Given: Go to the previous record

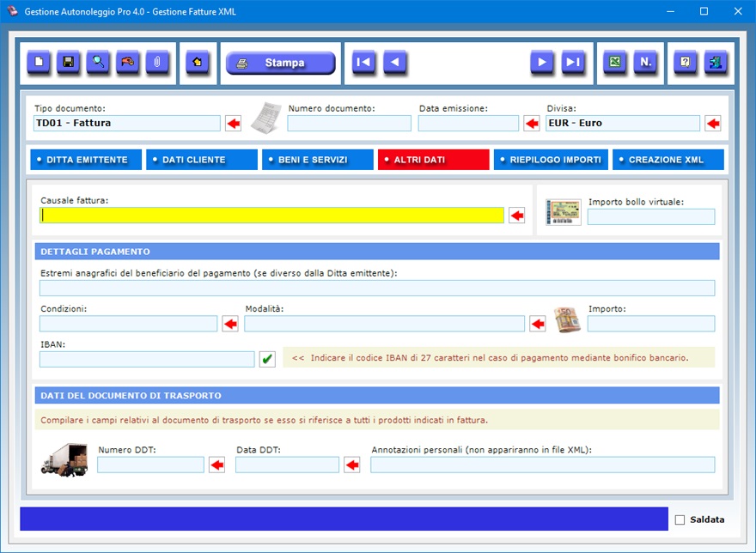Looking at the screenshot, I should click(395, 62).
